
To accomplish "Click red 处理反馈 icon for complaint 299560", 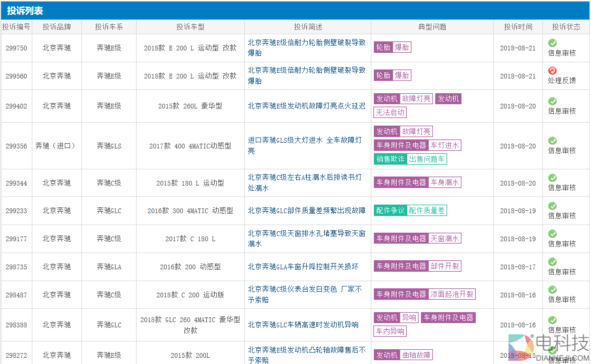I will 552,71.
